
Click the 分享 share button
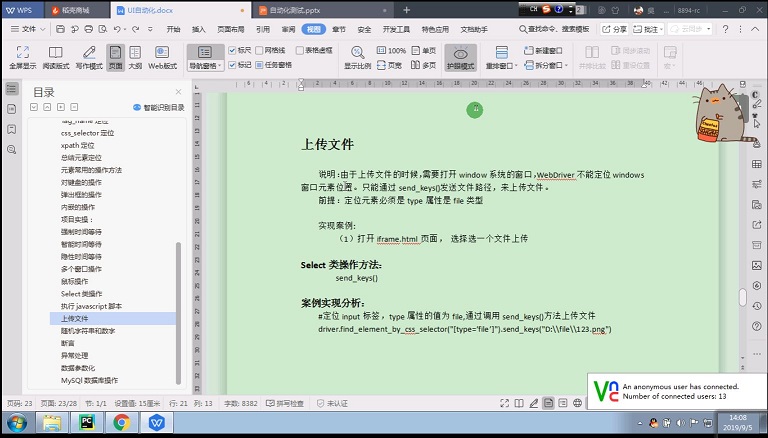tap(614, 29)
